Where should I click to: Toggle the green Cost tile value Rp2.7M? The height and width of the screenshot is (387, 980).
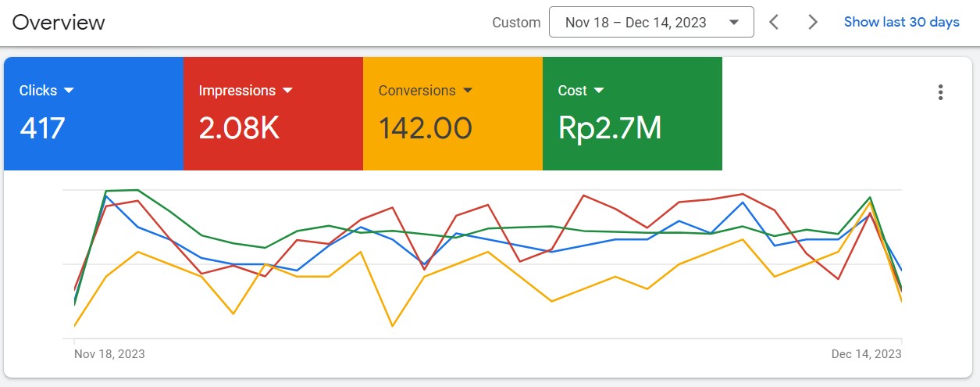click(x=609, y=128)
